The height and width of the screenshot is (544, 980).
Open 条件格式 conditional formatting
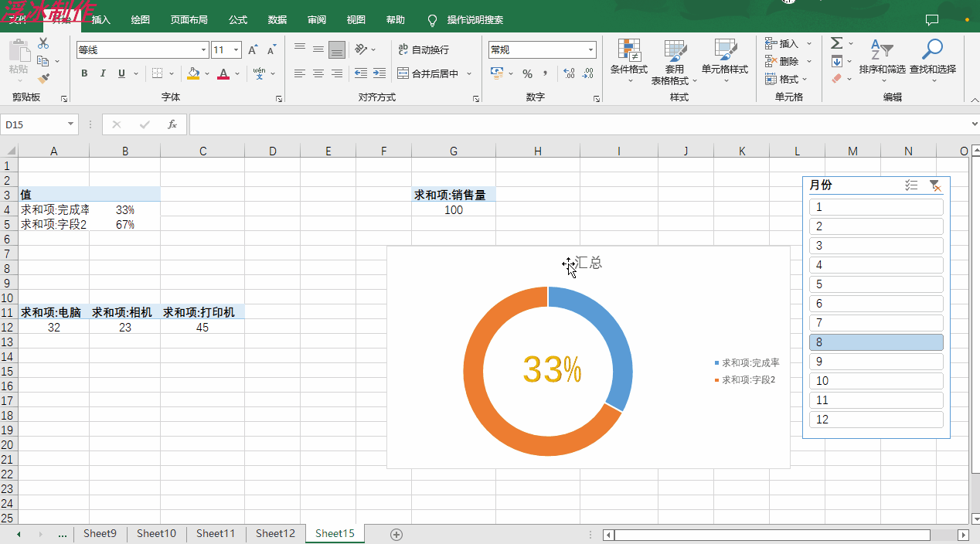click(x=629, y=62)
